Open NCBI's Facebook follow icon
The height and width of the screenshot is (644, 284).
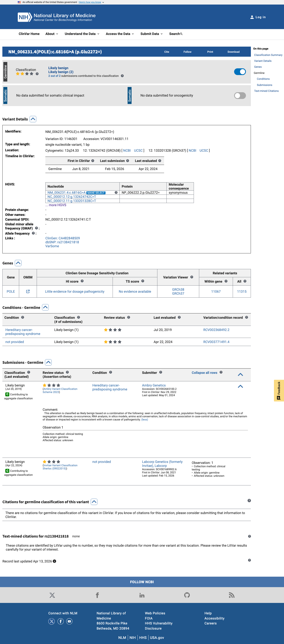(x=97, y=595)
